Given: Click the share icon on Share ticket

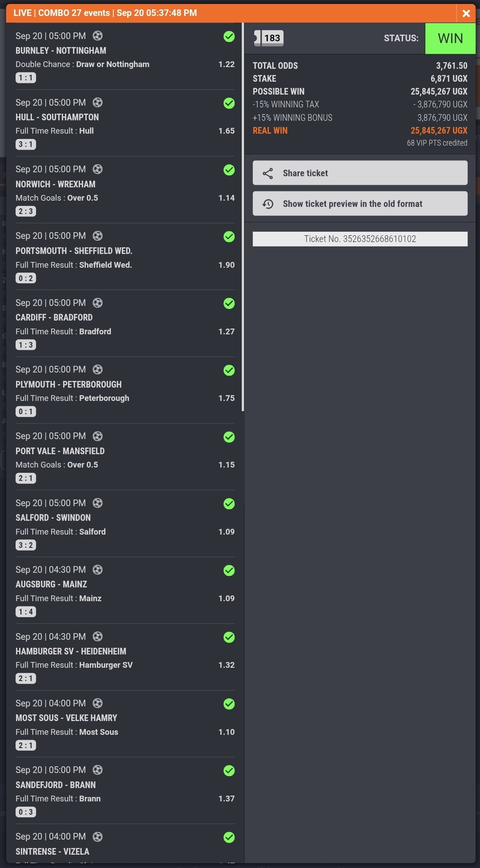Looking at the screenshot, I should (x=268, y=173).
